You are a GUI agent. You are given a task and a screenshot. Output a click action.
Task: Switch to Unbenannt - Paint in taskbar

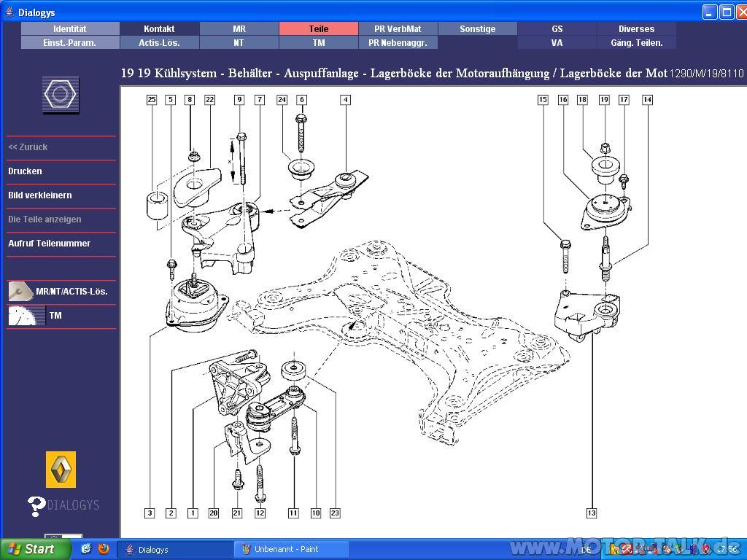[292, 550]
